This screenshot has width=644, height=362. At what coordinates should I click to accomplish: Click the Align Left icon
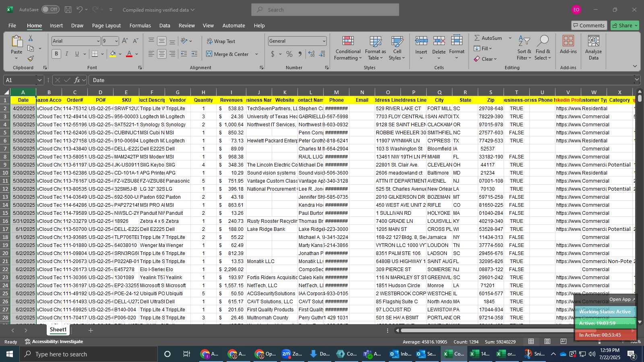click(x=151, y=54)
